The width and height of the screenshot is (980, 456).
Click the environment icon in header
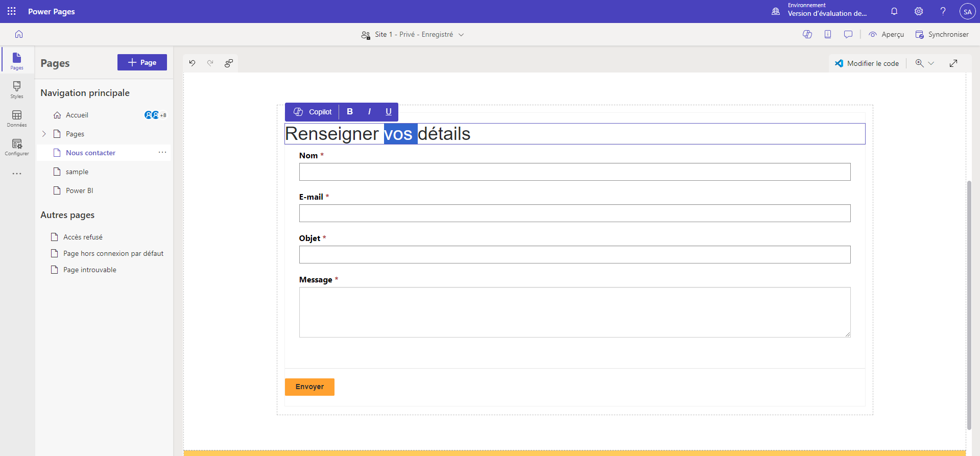[x=776, y=11]
